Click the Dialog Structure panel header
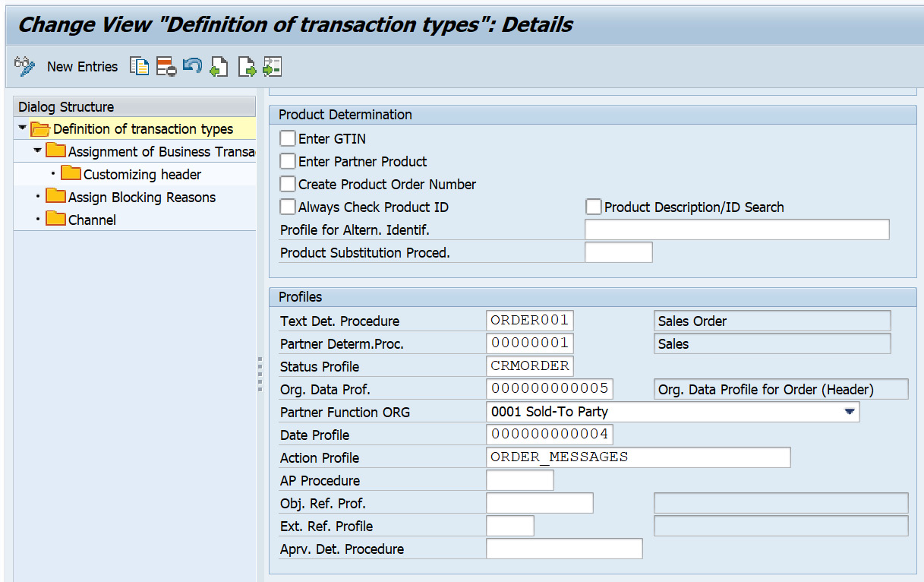Screen dimensions: 924x582 point(135,107)
